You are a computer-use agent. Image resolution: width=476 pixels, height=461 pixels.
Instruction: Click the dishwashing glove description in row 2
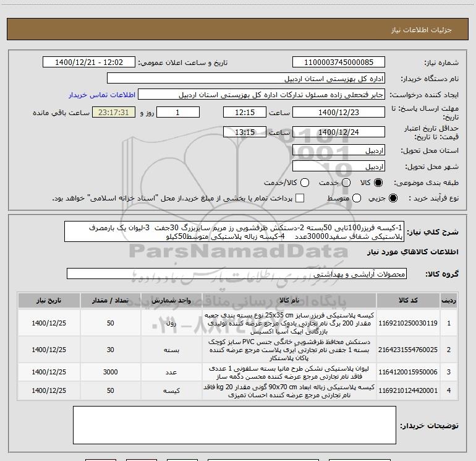pyautogui.click(x=289, y=350)
